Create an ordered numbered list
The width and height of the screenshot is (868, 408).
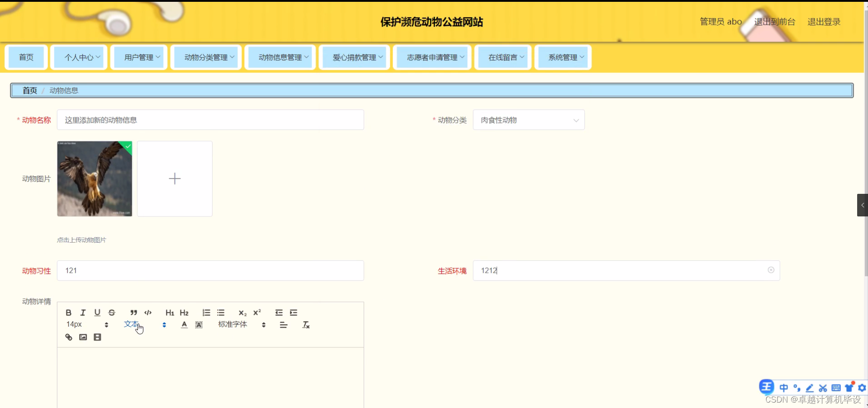(x=206, y=313)
